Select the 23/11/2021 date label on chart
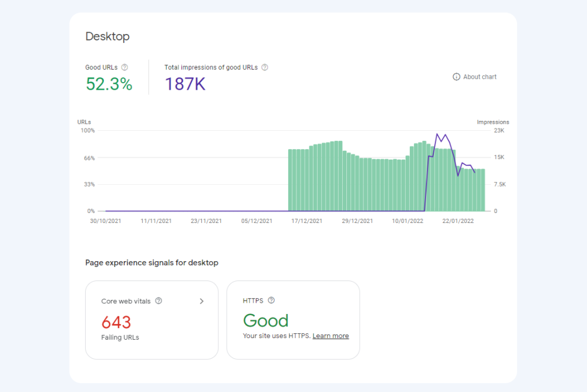 coord(206,221)
